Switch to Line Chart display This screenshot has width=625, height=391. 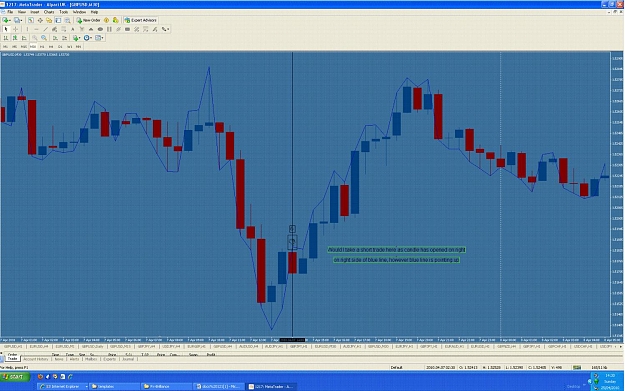tap(24, 38)
